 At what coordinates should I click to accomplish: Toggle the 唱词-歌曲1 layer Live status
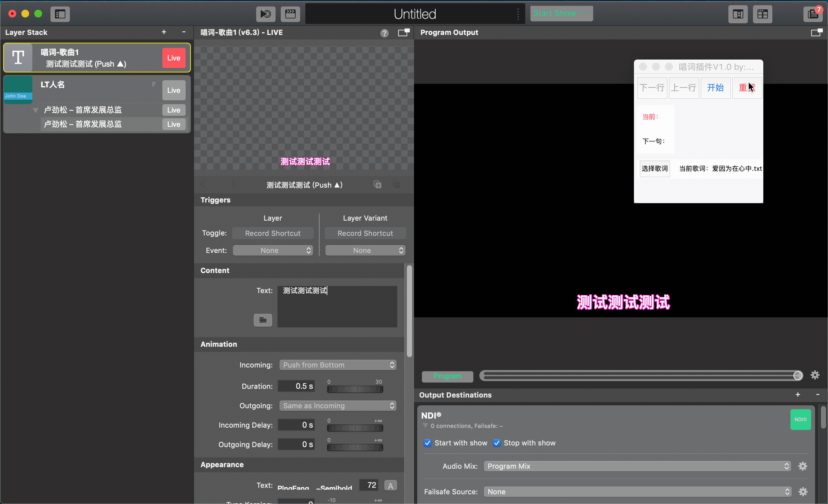click(x=174, y=57)
